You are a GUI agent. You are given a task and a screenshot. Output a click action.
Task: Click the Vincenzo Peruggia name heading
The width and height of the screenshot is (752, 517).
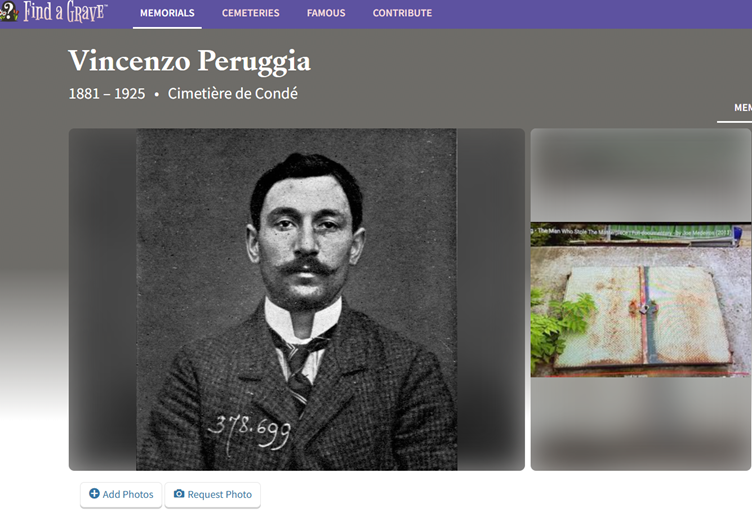(x=189, y=62)
